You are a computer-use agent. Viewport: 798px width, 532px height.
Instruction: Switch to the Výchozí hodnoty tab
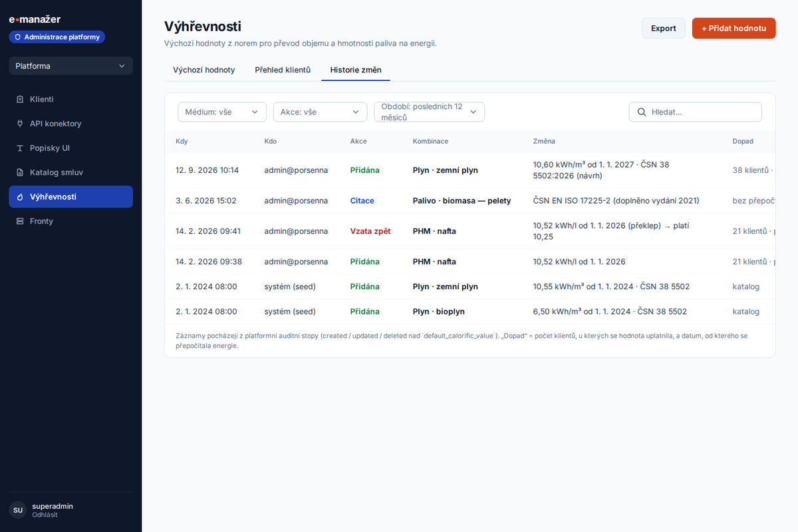pos(204,70)
